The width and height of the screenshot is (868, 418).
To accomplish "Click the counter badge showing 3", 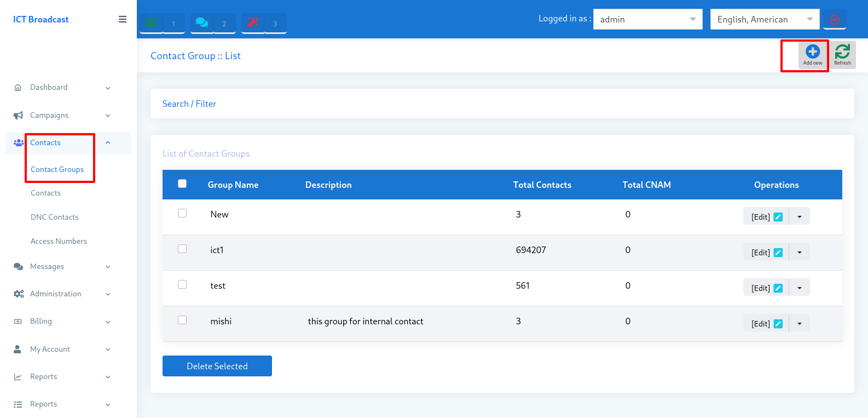I will pyautogui.click(x=275, y=24).
